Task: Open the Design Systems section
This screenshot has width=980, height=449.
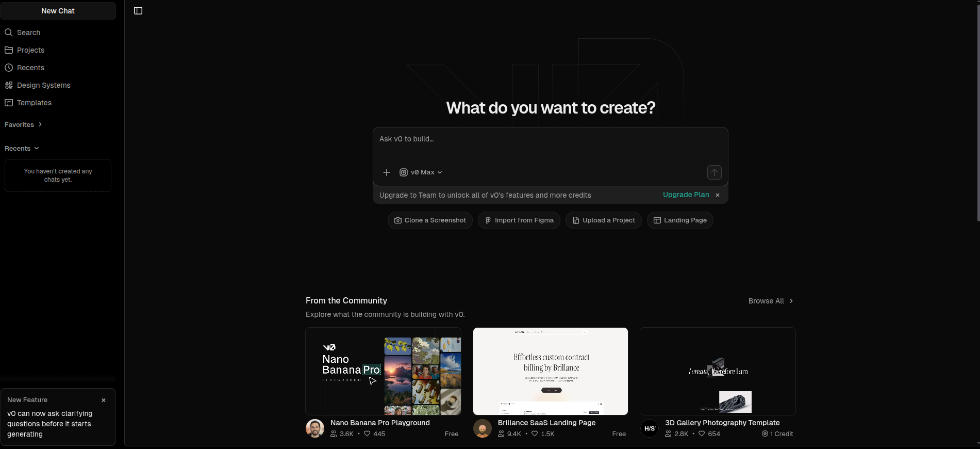Action: point(43,85)
